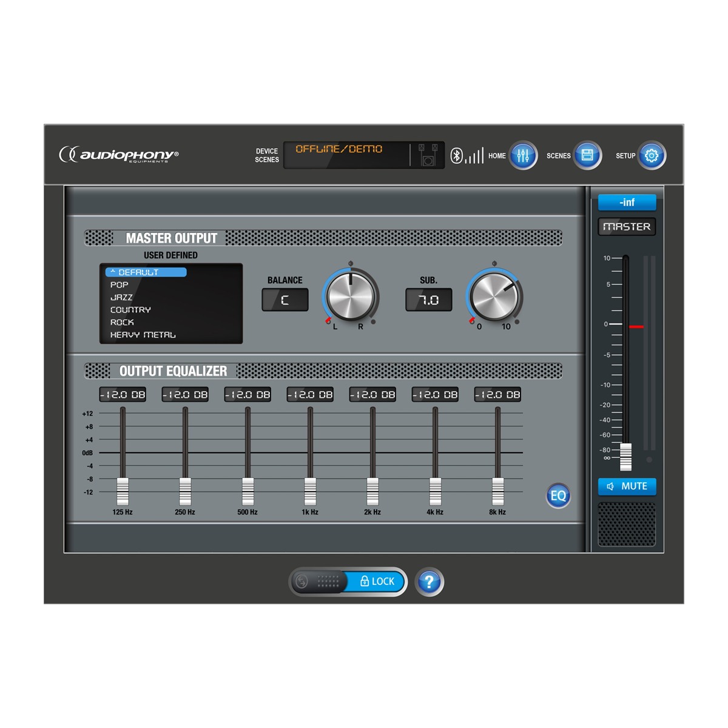Click the red 0 dB meter marker

[636, 327]
